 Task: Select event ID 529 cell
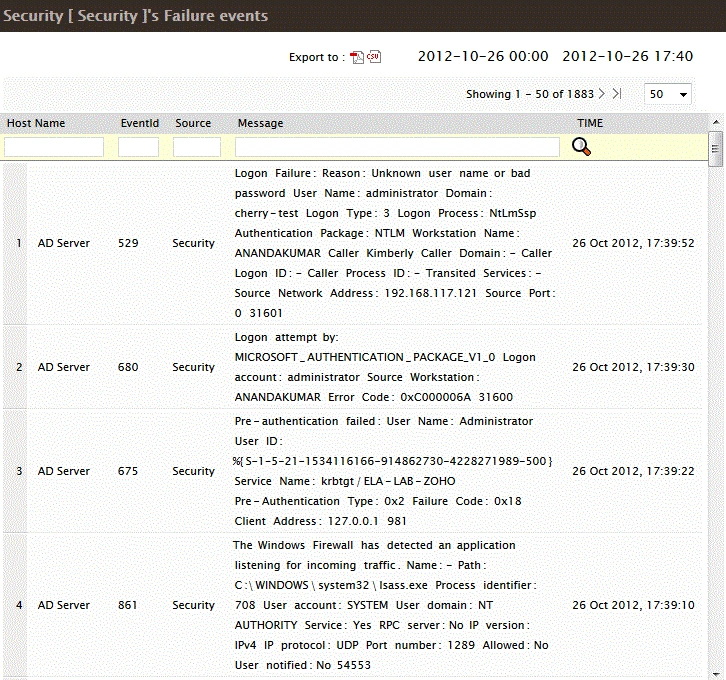[x=128, y=243]
